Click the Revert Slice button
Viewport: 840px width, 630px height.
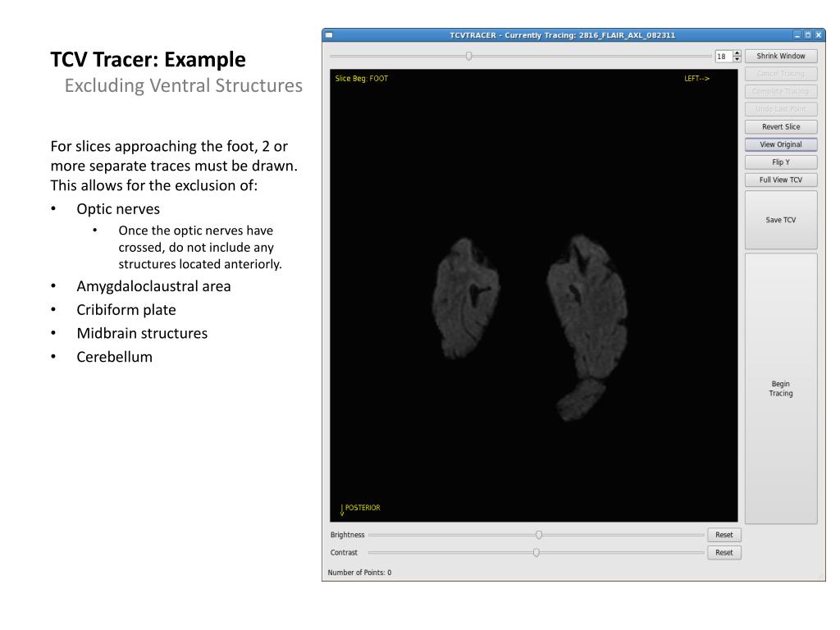[781, 127]
